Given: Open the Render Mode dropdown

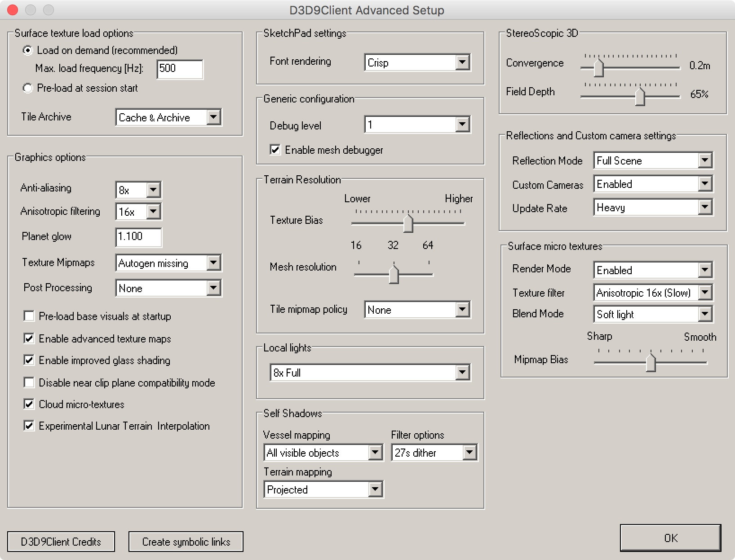Looking at the screenshot, I should (x=653, y=270).
